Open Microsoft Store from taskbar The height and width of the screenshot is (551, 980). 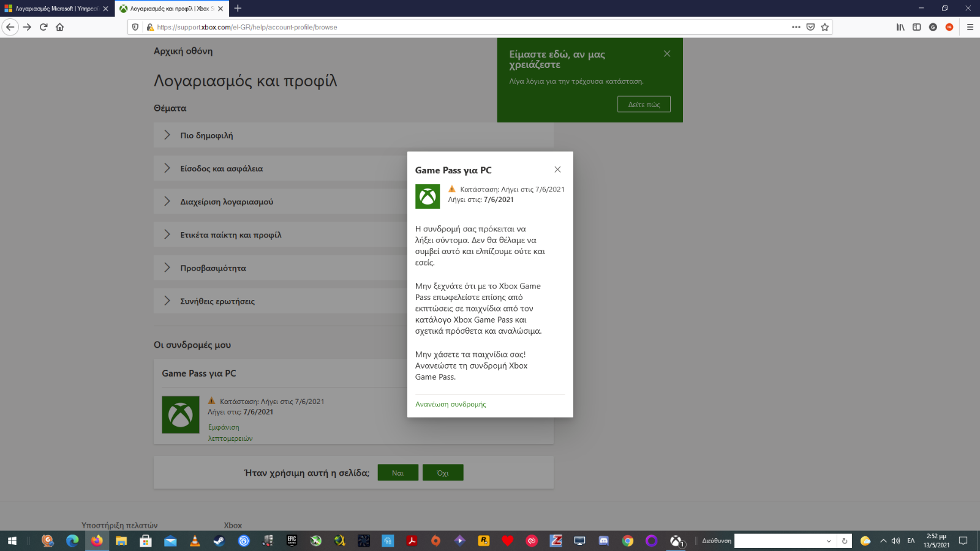[145, 541]
